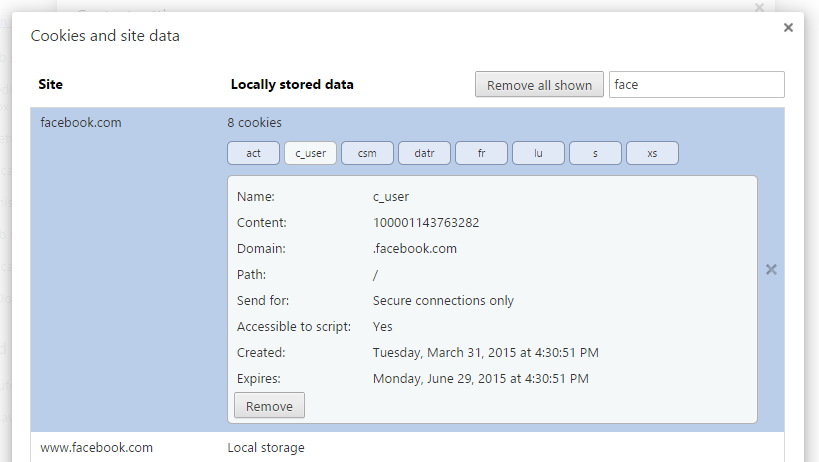Click the Name value c_user
819x462 pixels.
391,197
